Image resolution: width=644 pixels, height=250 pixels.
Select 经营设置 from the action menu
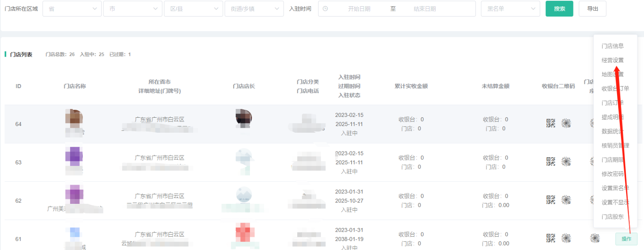click(612, 60)
